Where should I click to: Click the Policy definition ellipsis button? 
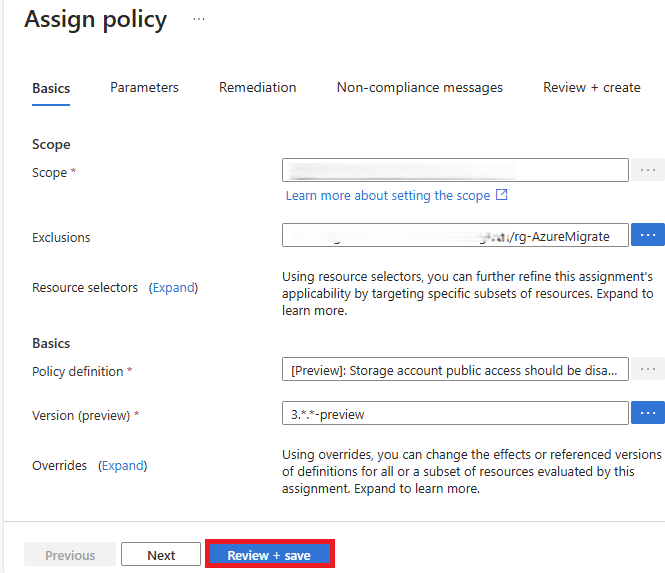[x=648, y=369]
